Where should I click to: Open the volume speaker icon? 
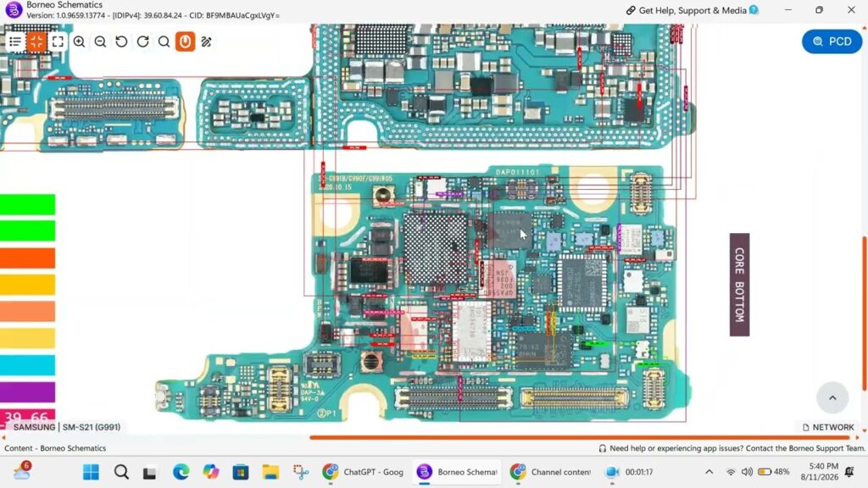pos(747,472)
